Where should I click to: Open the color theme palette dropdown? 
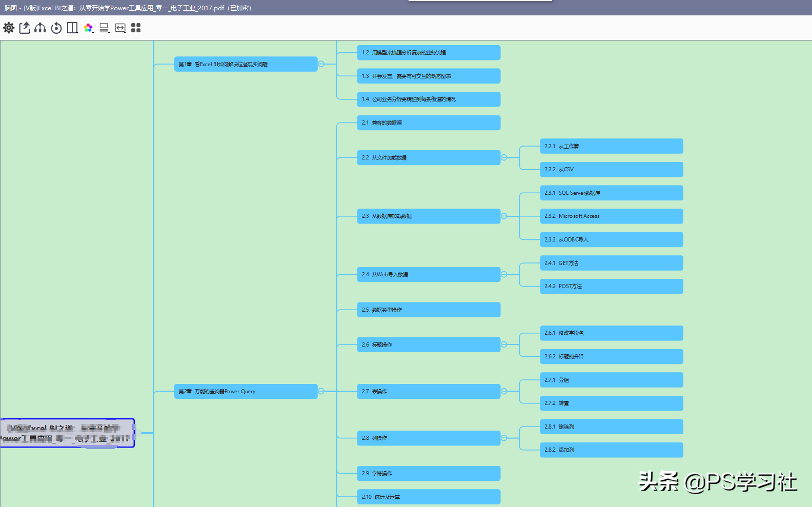[x=89, y=28]
